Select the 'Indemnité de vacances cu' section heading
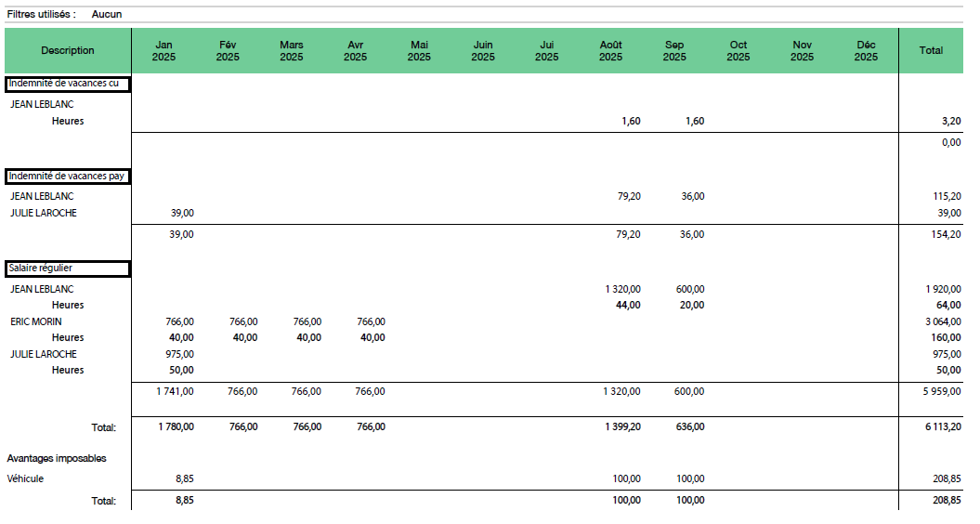 [68, 84]
